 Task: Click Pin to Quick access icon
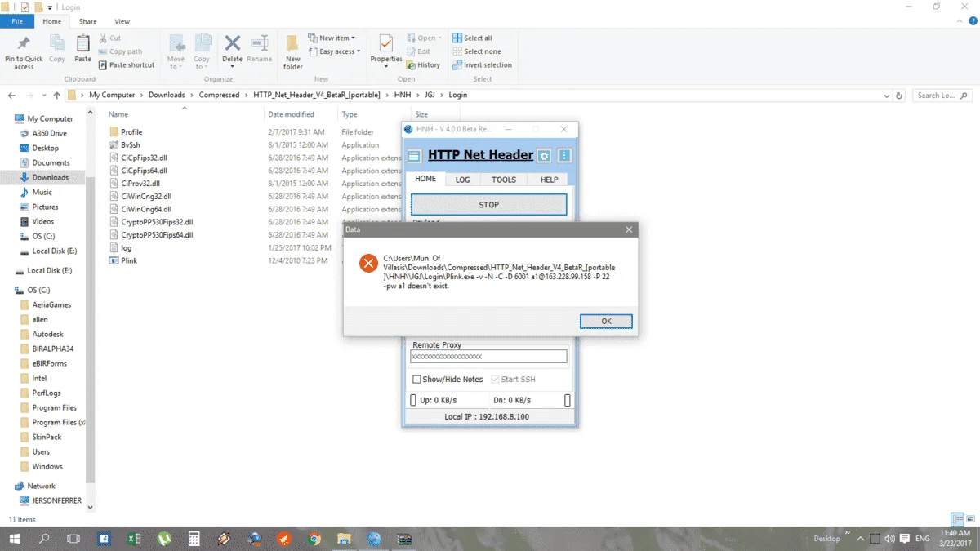coord(24,52)
